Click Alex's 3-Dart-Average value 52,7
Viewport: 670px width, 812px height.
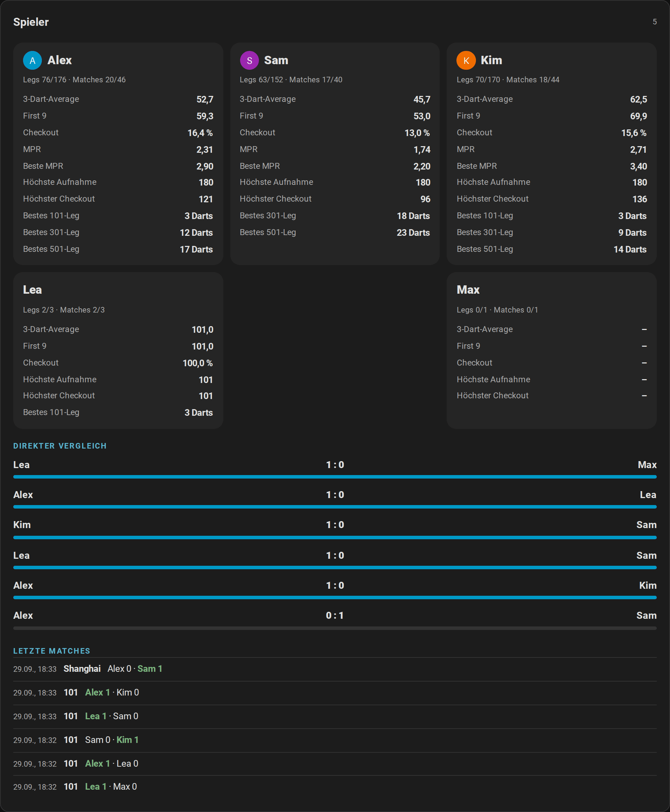(204, 99)
